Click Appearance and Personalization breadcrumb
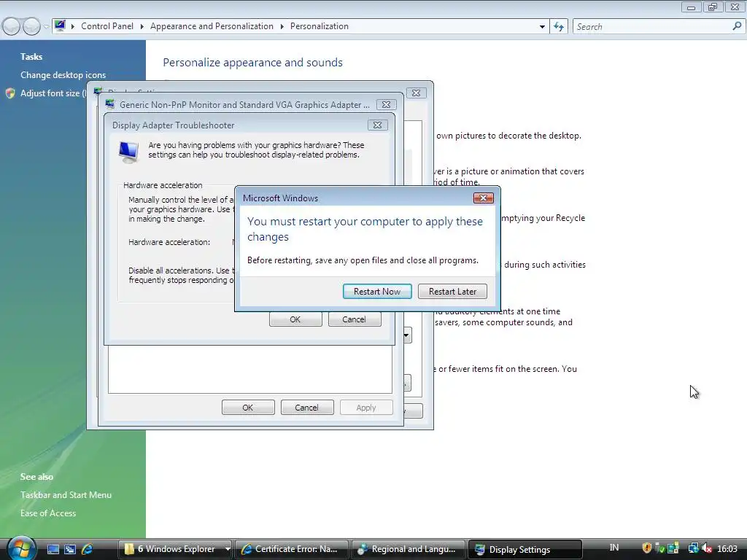 tap(212, 26)
